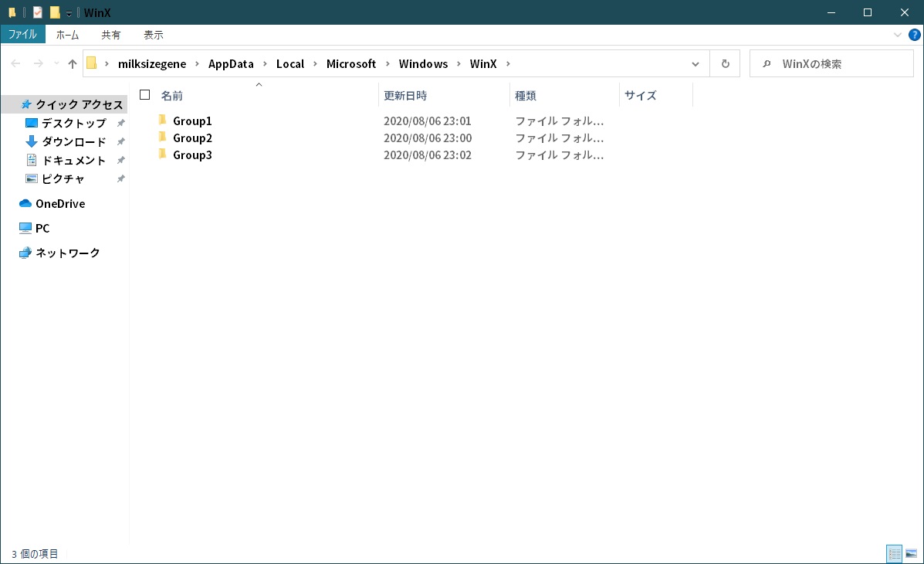Sort by the サイズ column header
The width and height of the screenshot is (924, 564).
click(x=641, y=95)
